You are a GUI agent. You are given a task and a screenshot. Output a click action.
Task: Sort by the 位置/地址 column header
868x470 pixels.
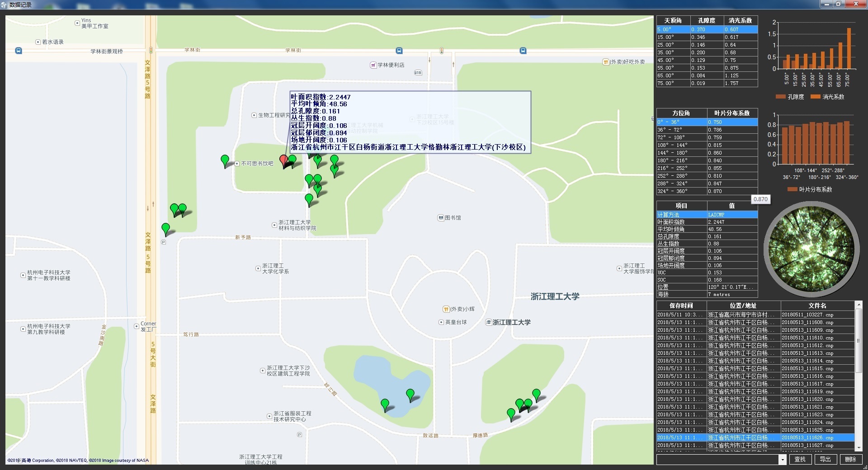coord(744,305)
